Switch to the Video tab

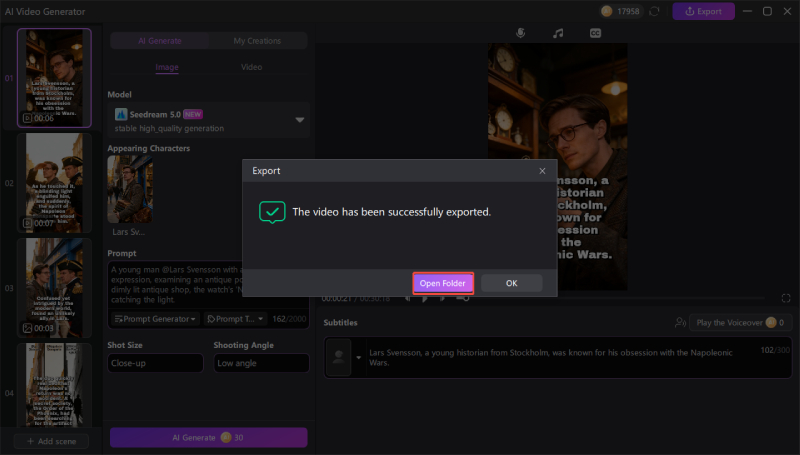pyautogui.click(x=251, y=67)
